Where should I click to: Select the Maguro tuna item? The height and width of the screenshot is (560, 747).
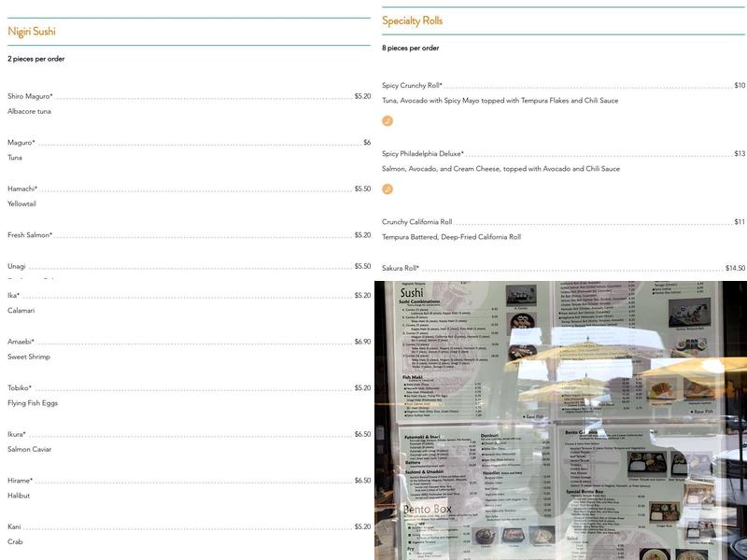tap(21, 143)
